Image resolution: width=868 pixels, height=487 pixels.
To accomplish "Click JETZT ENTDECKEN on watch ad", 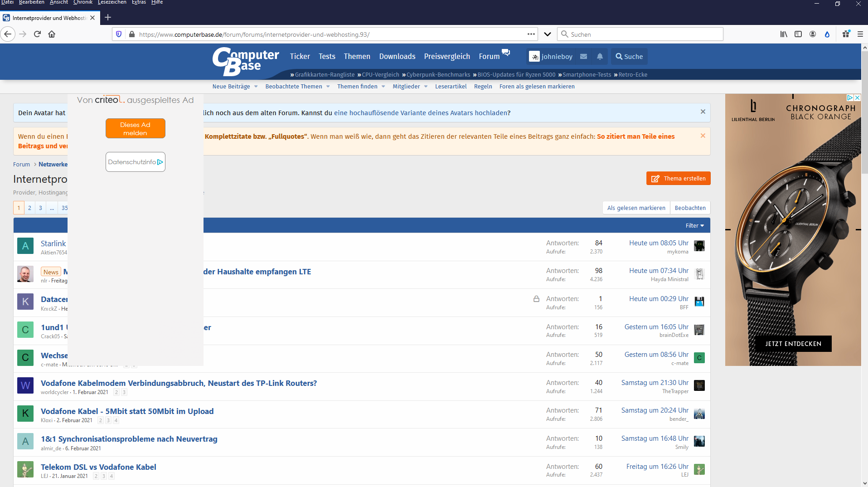I will coord(793,344).
